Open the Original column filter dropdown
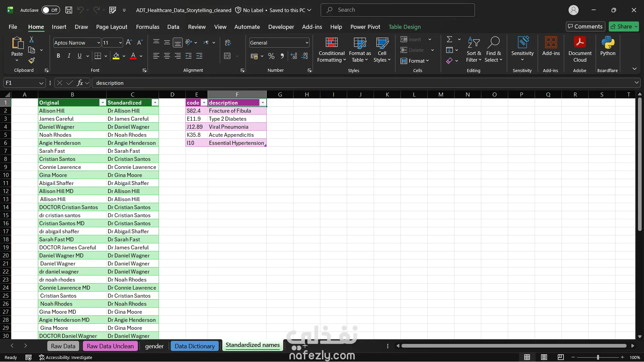 click(x=103, y=103)
